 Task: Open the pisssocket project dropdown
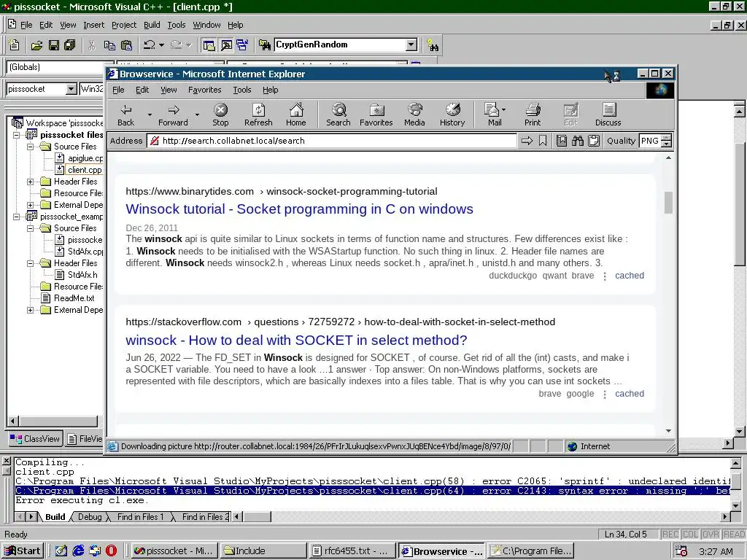[x=71, y=89]
